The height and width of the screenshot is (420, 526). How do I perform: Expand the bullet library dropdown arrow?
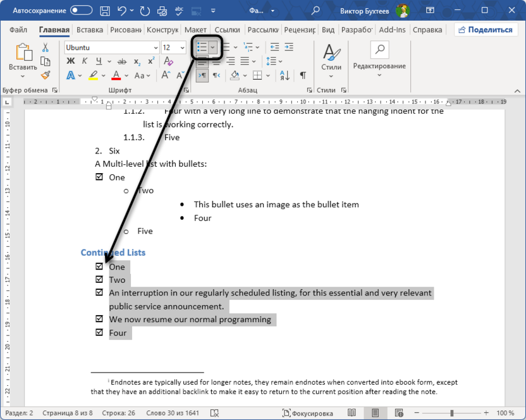click(212, 47)
